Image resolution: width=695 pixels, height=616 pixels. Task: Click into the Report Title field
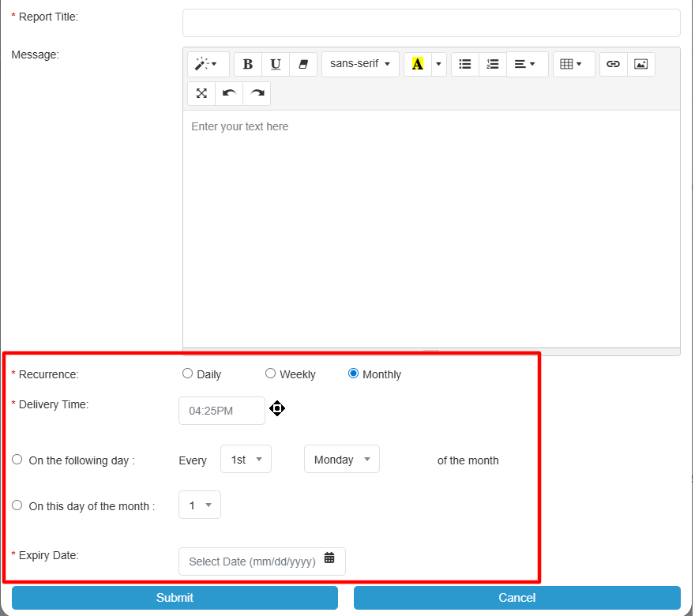[431, 23]
